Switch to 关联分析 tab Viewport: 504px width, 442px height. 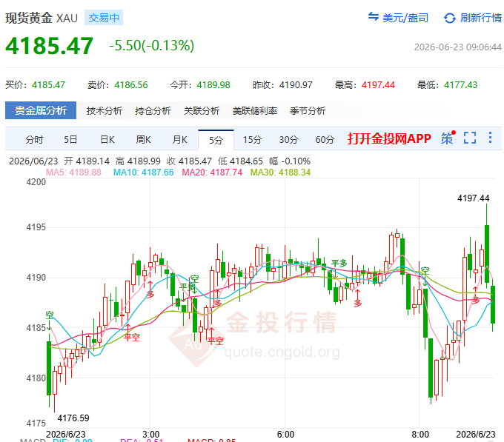[x=202, y=111]
